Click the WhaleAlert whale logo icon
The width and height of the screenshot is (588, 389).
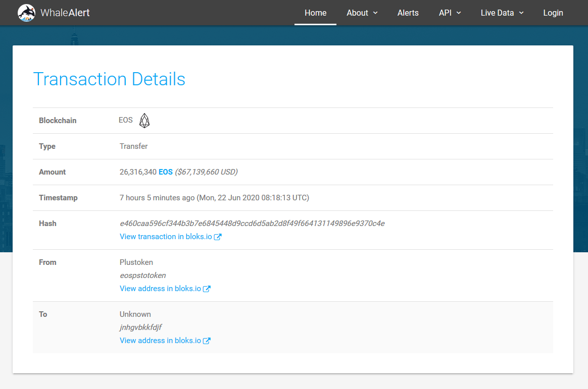pyautogui.click(x=26, y=13)
